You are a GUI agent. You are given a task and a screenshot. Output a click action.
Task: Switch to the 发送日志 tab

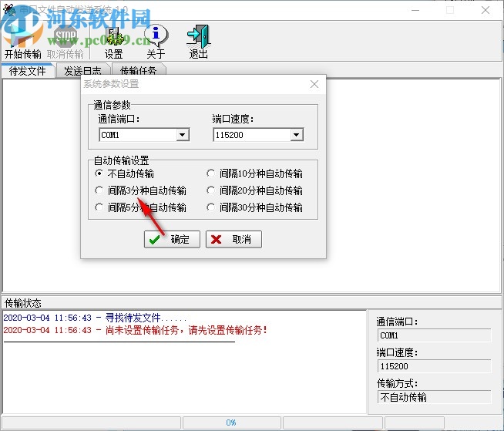[82, 71]
